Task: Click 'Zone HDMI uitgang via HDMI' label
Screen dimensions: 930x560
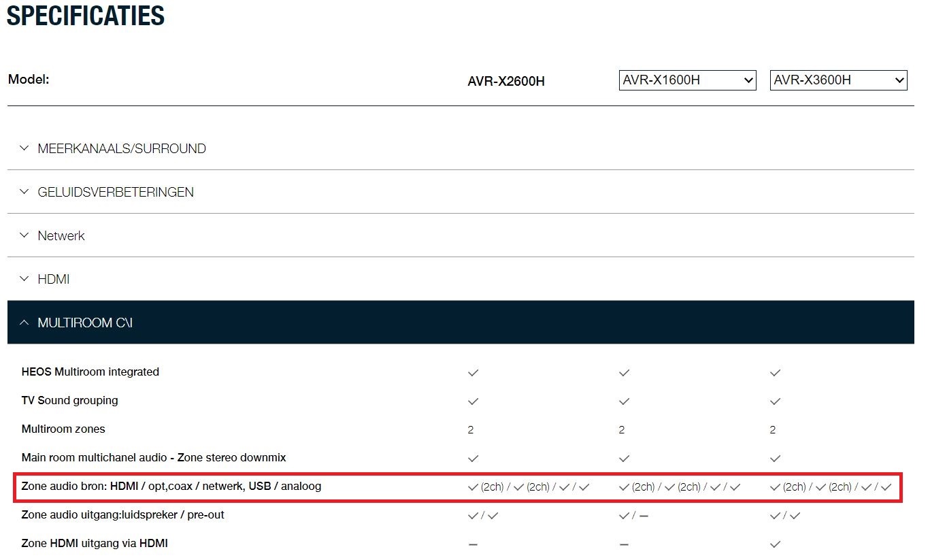Action: (x=95, y=544)
